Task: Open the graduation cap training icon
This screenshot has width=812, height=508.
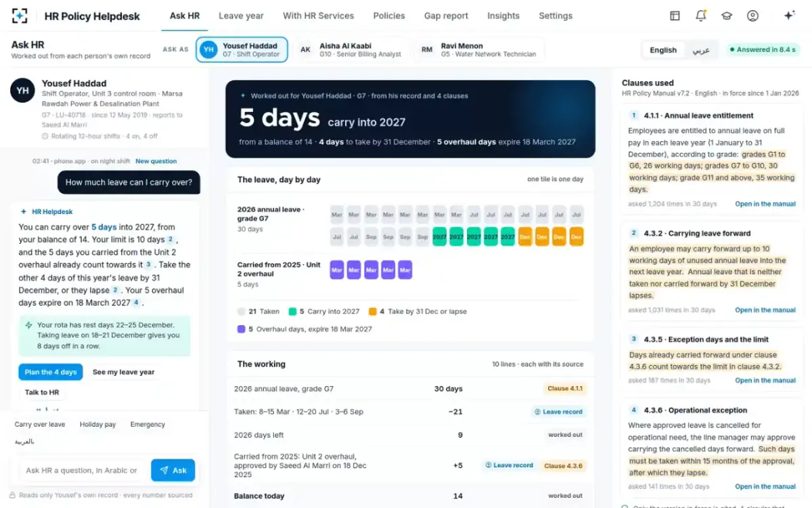Action: (727, 16)
